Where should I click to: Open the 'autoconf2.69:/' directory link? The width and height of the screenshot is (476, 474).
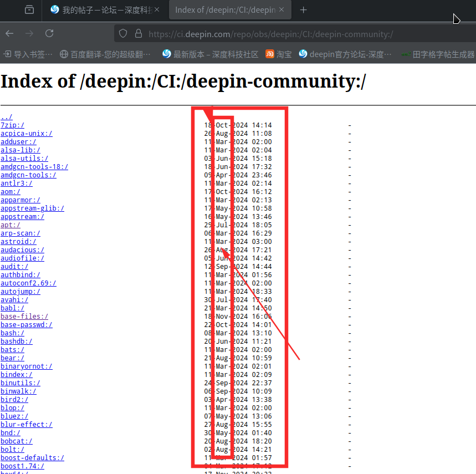(x=28, y=283)
